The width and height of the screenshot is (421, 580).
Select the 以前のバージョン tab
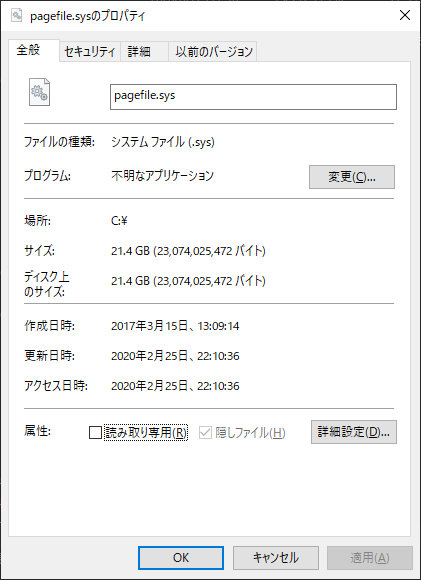[x=213, y=51]
